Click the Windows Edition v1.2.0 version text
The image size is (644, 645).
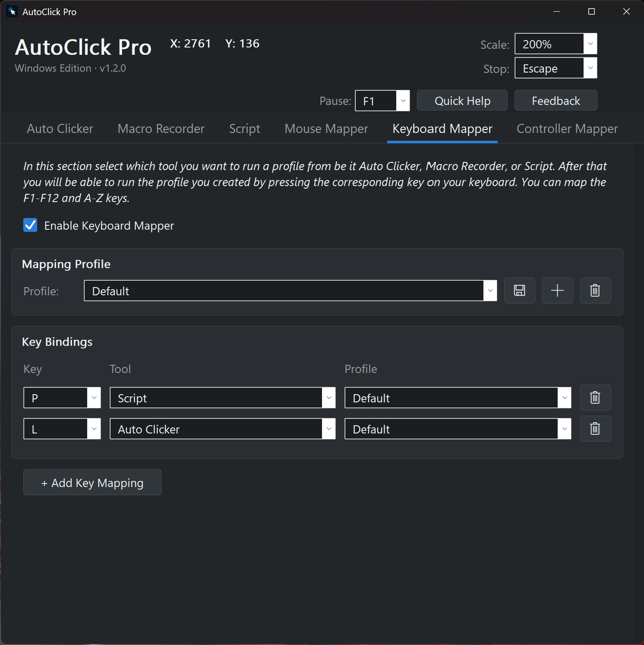coord(70,68)
